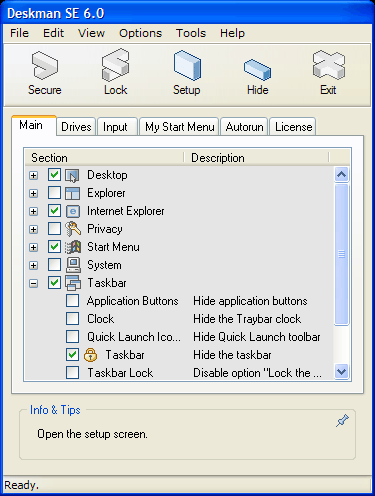Click the padlock icon beside Taskbar item
Image resolution: width=375 pixels, height=496 pixels.
pos(90,355)
